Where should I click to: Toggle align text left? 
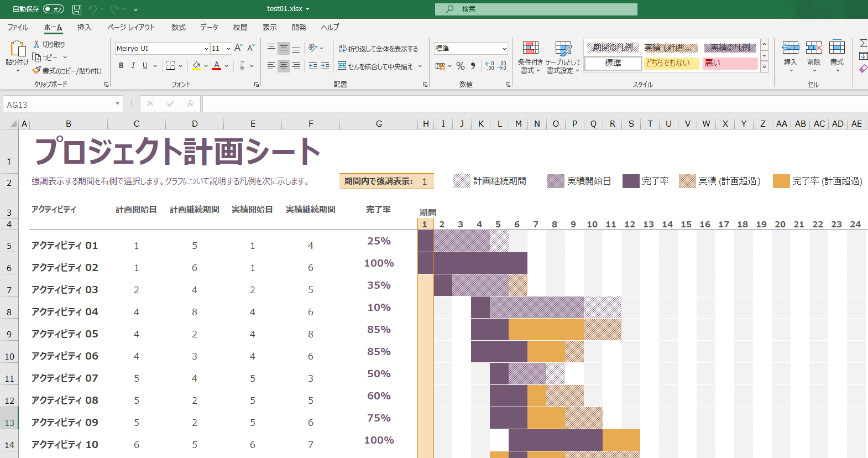[271, 66]
